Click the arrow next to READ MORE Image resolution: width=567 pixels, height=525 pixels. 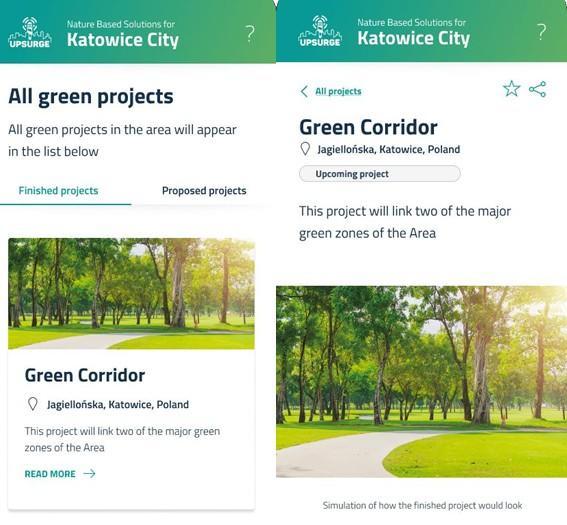tap(89, 474)
